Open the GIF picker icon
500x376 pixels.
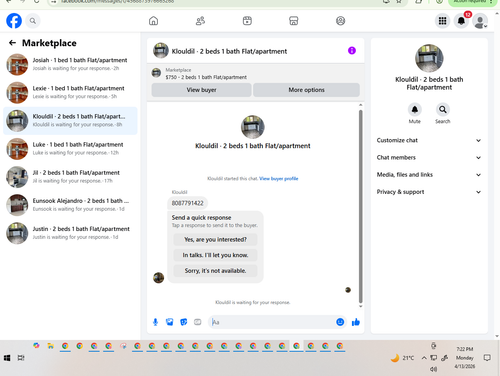click(198, 322)
